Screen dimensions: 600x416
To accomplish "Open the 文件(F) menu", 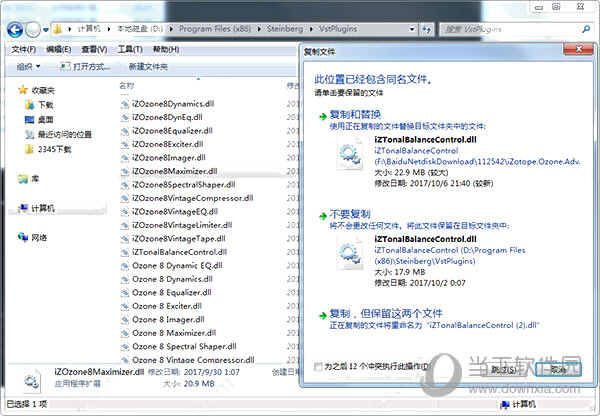I will tap(23, 49).
